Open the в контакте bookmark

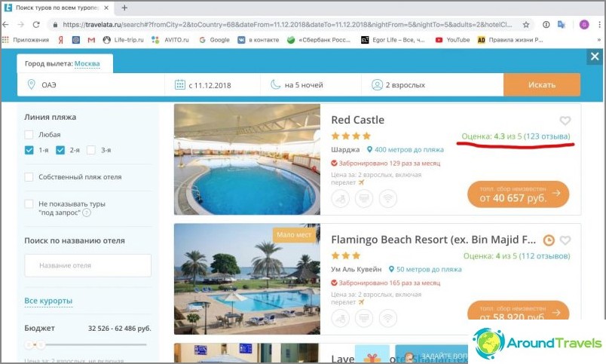click(x=259, y=40)
